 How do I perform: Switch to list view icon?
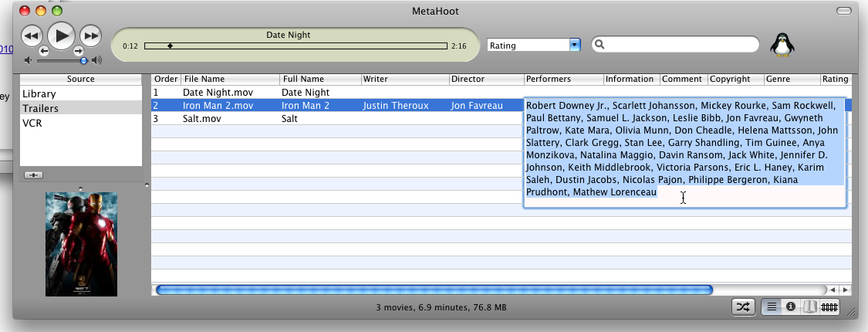[771, 307]
